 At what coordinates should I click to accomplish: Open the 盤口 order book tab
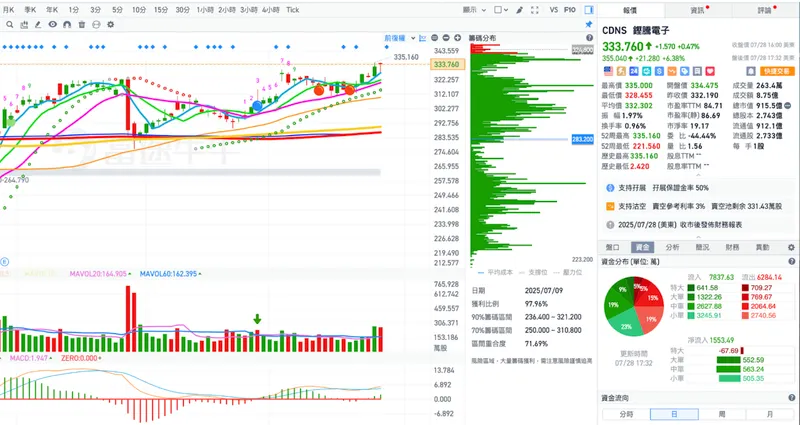(x=612, y=247)
